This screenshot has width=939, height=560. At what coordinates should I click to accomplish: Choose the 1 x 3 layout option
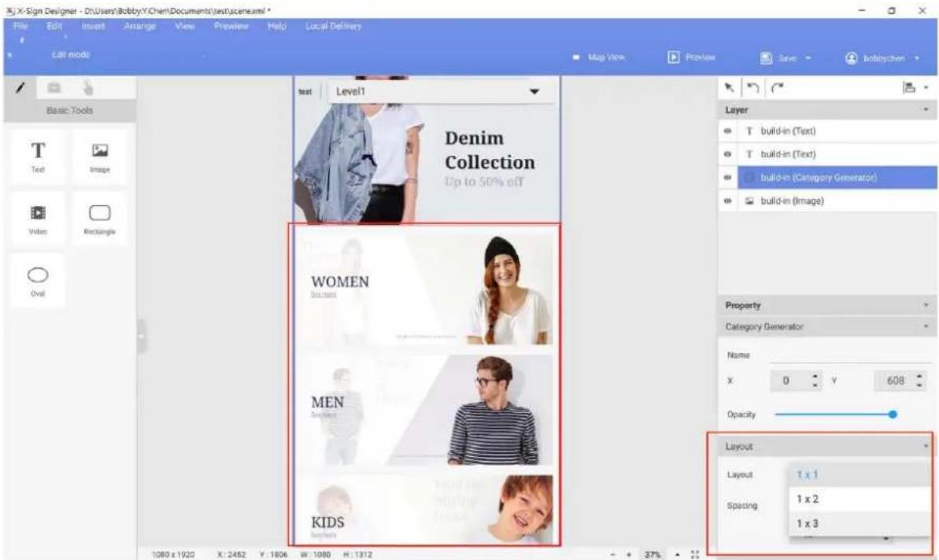click(x=860, y=524)
